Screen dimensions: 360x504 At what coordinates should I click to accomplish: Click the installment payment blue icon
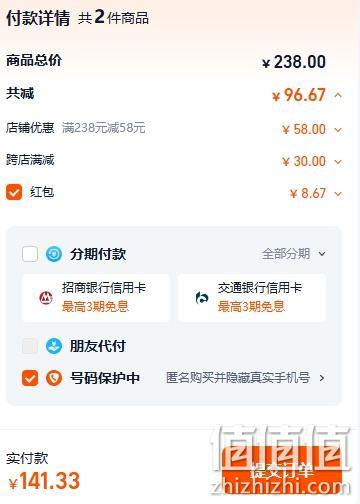54,254
